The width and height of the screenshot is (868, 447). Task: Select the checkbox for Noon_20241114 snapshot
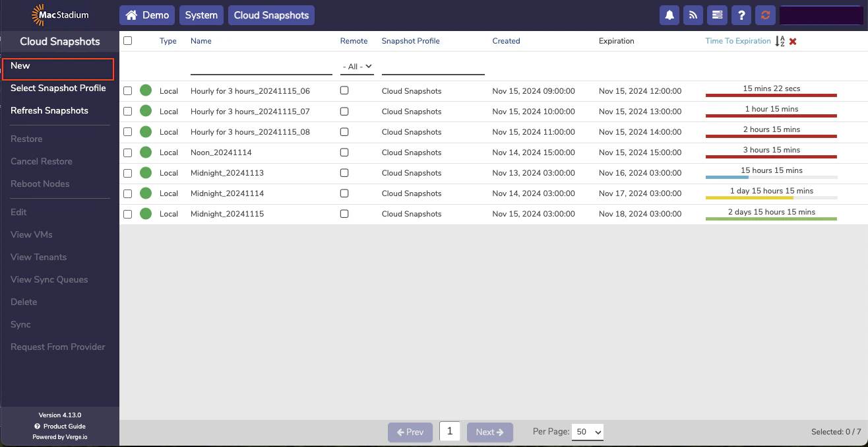[127, 152]
